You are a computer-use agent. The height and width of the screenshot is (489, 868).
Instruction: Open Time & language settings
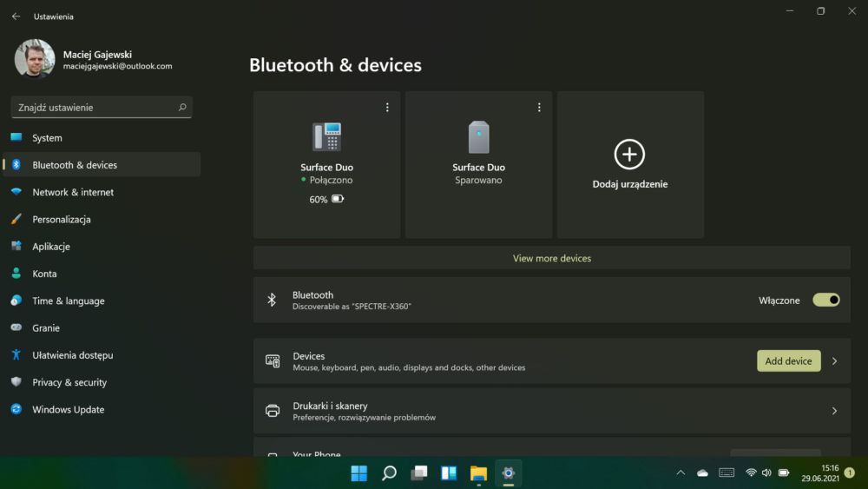click(102, 301)
